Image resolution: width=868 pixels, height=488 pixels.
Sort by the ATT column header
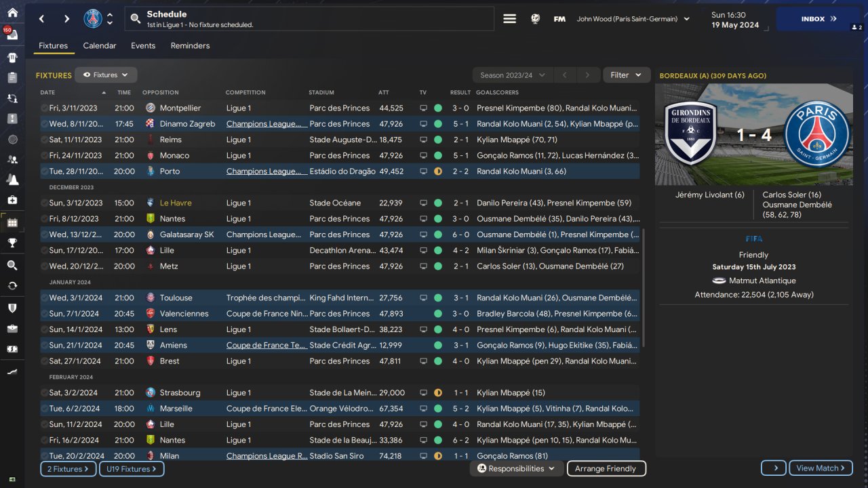coord(384,92)
